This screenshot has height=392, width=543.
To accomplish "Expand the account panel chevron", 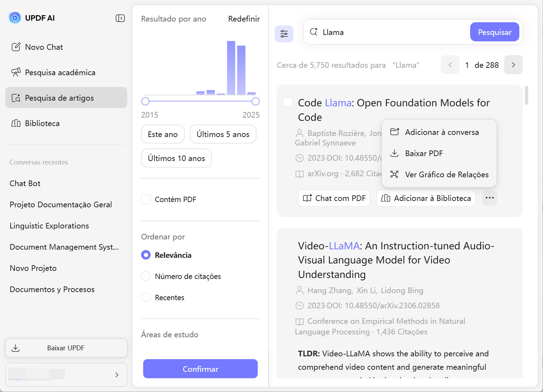I will pos(117,375).
